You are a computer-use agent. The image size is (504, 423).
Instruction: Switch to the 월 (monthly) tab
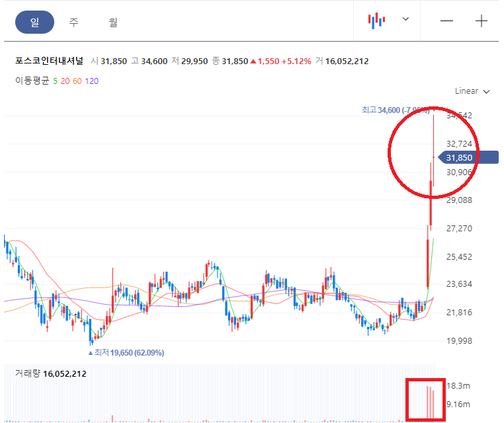point(113,22)
